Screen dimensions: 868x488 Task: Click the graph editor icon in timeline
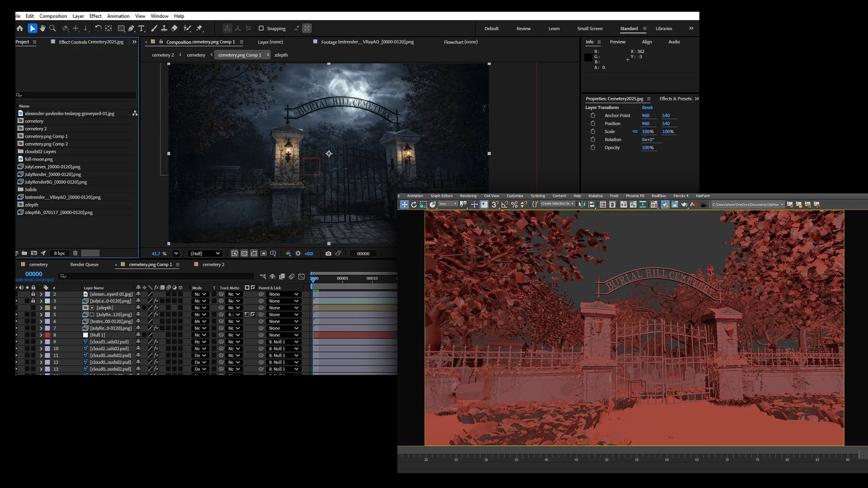[x=302, y=277]
